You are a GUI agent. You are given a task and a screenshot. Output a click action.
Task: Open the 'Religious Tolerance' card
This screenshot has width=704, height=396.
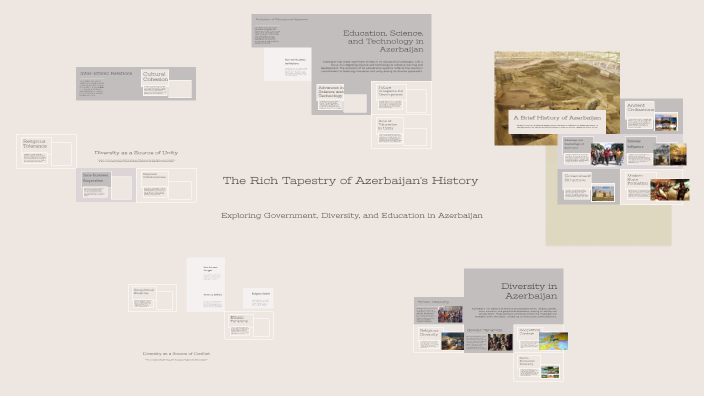(x=46, y=151)
